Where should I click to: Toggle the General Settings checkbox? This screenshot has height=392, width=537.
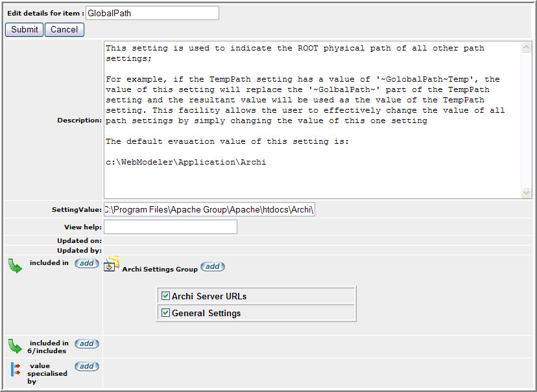click(x=165, y=313)
